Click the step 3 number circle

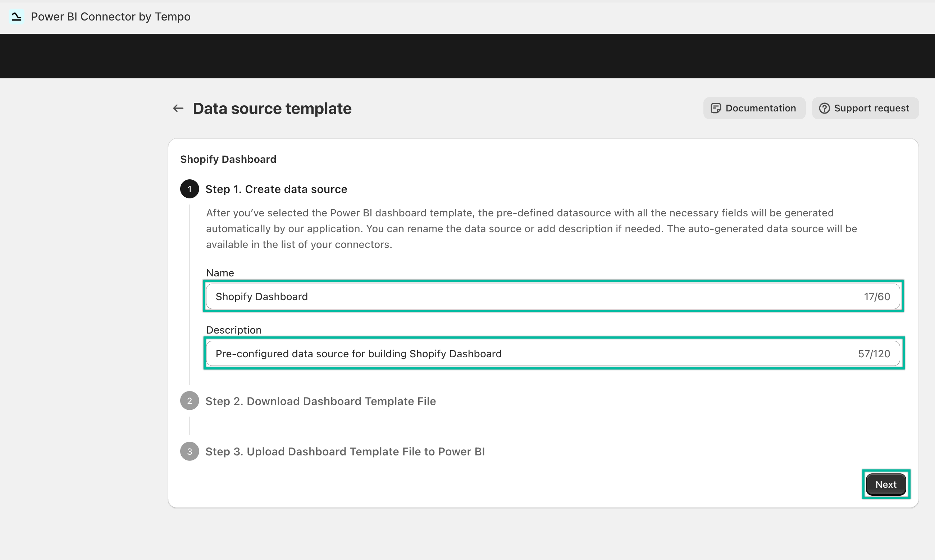(190, 451)
